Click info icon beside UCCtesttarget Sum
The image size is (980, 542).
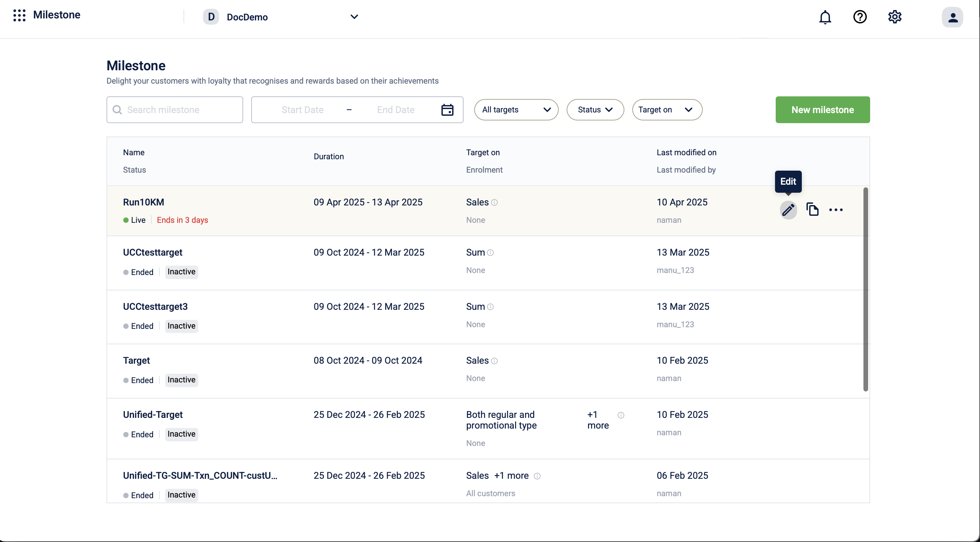[x=490, y=253]
